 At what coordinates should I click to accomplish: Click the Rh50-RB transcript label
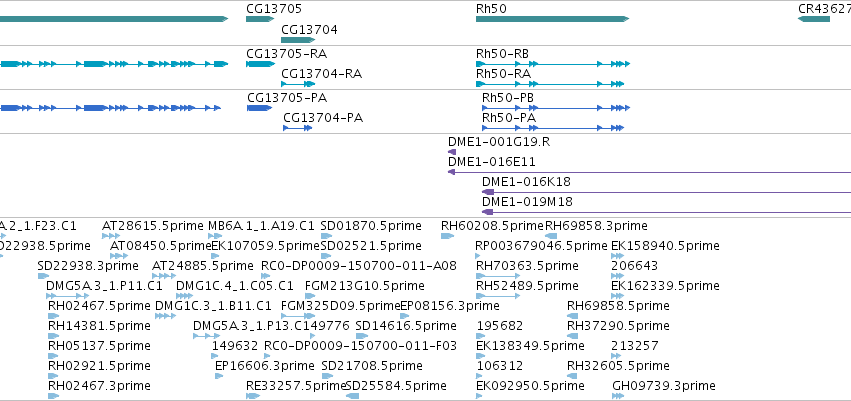(x=503, y=54)
